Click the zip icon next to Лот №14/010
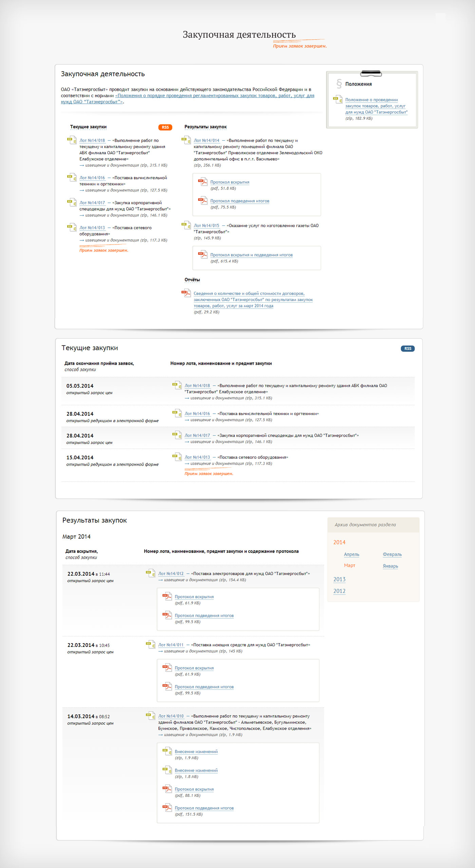The height and width of the screenshot is (868, 475). [150, 716]
